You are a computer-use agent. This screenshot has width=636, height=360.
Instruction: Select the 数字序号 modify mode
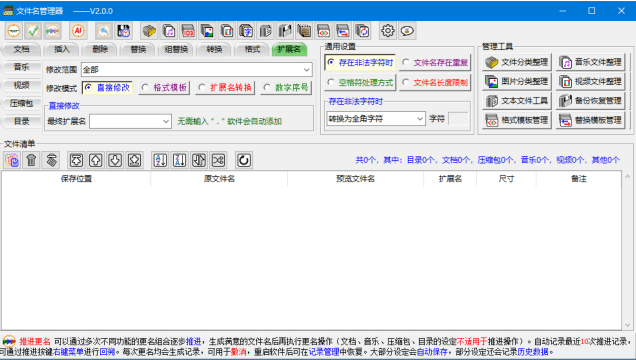click(x=286, y=88)
